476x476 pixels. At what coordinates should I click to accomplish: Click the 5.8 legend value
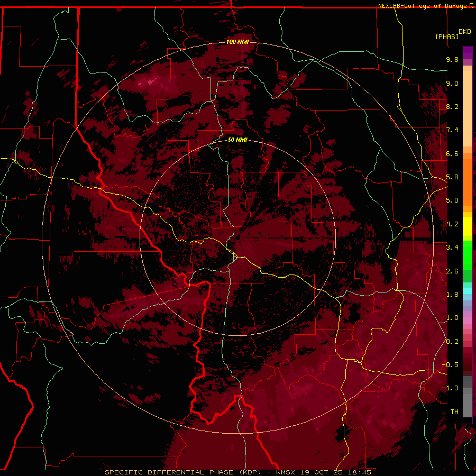click(x=452, y=177)
